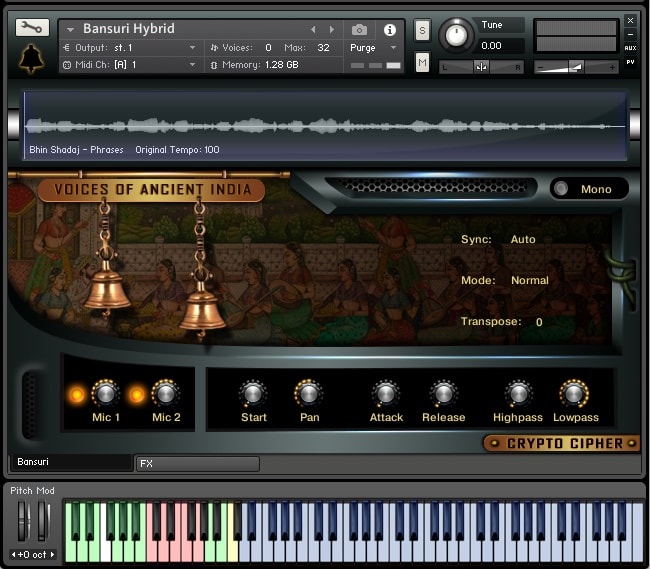
Task: Toggle the Mic 1 orange power light
Action: pos(77,395)
